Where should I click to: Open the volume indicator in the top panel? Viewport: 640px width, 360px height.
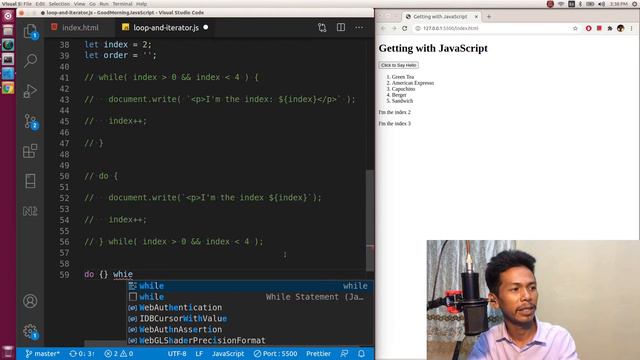[x=602, y=4]
